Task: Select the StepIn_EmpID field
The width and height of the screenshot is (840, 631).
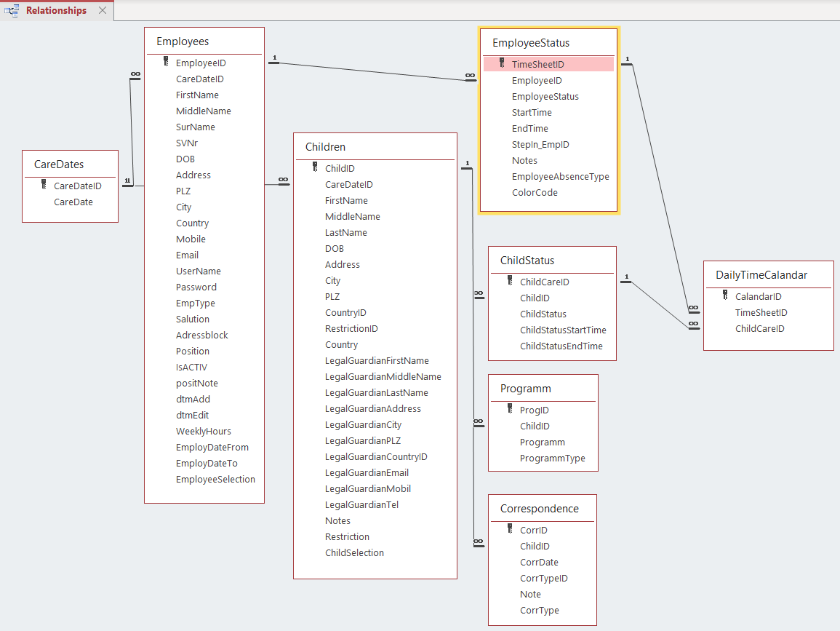Action: 540,145
